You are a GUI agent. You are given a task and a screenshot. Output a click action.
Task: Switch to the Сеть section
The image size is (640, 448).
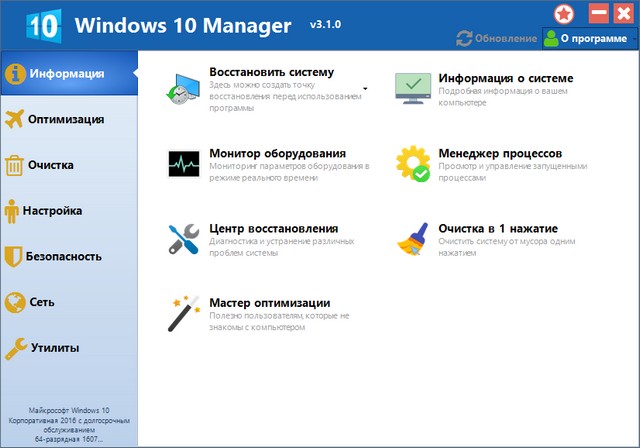point(69,302)
